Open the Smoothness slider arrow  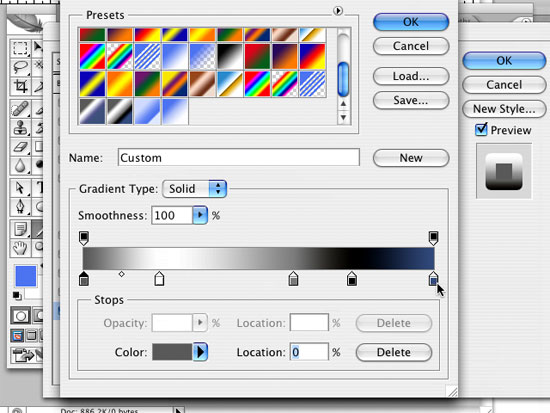point(200,215)
